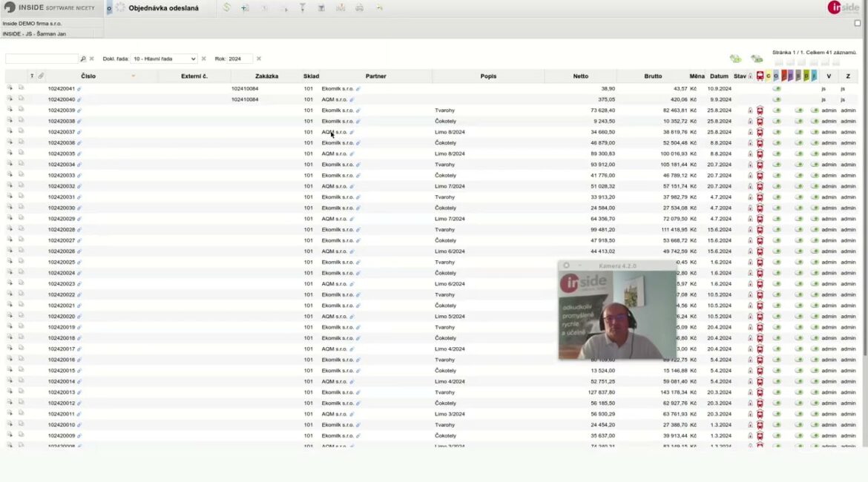Click the funnel filter icon in toolbar
This screenshot has height=482, width=868.
[302, 7]
